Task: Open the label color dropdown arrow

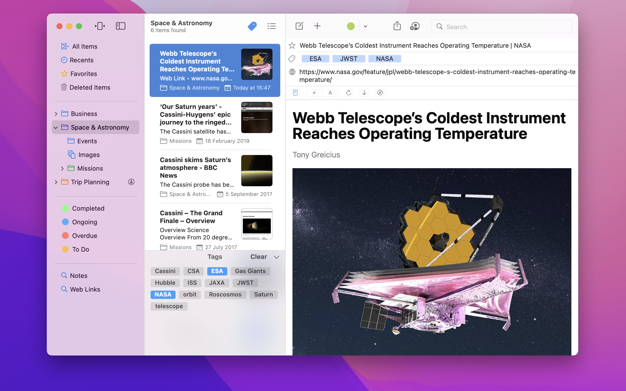Action: (x=365, y=26)
